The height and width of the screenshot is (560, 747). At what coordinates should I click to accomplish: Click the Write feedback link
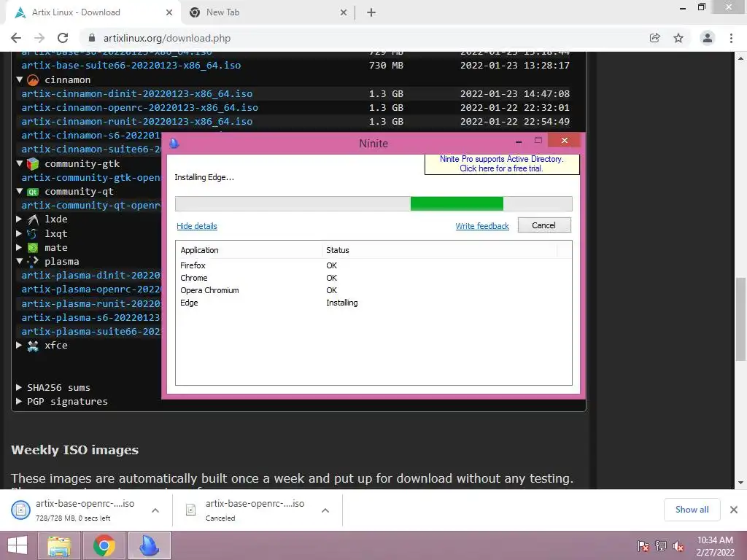pos(482,226)
